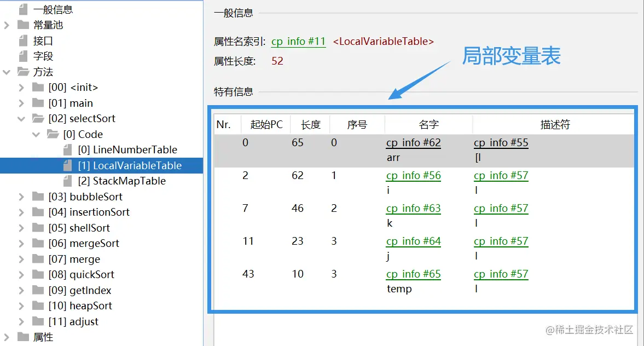Click the [00] <init> folder icon
This screenshot has height=346, width=644.
coord(38,87)
